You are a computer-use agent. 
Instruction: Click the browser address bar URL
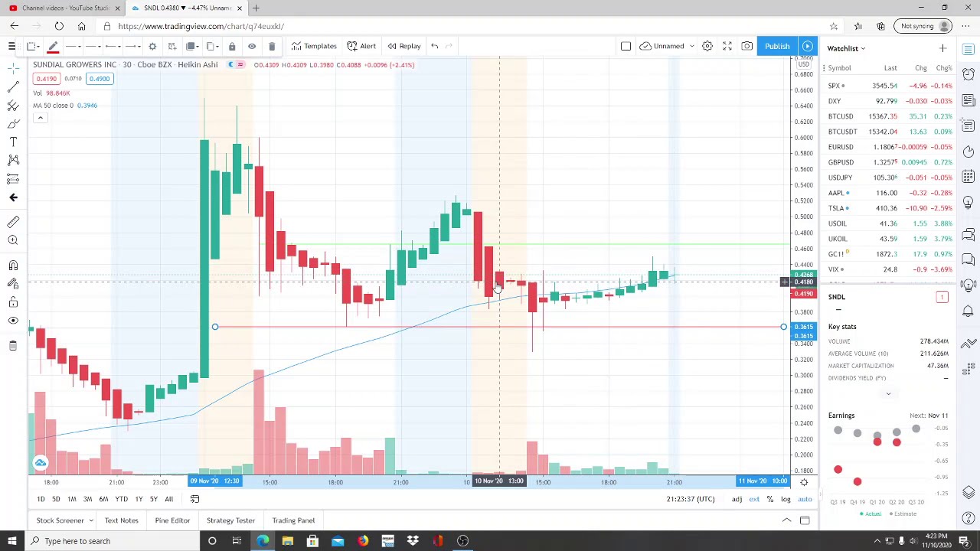coord(201,26)
